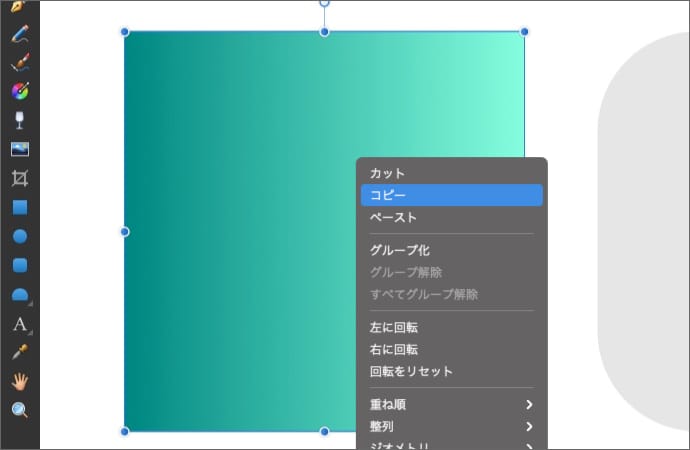The width and height of the screenshot is (690, 450).
Task: Pick the Place Image tool
Action: 19,149
